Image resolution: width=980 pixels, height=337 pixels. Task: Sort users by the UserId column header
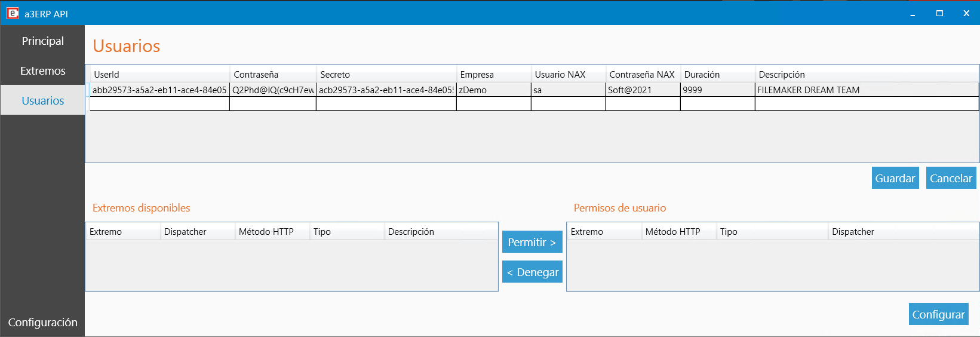pyautogui.click(x=159, y=74)
